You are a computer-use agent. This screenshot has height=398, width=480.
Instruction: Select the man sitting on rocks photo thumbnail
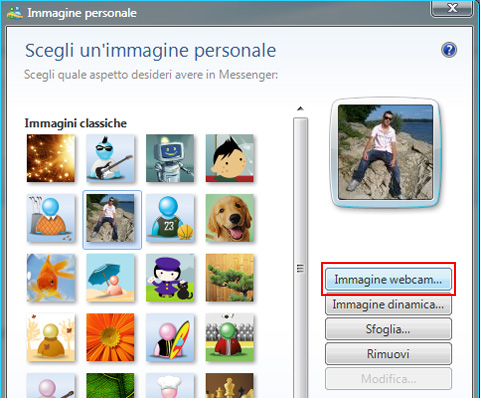(110, 218)
